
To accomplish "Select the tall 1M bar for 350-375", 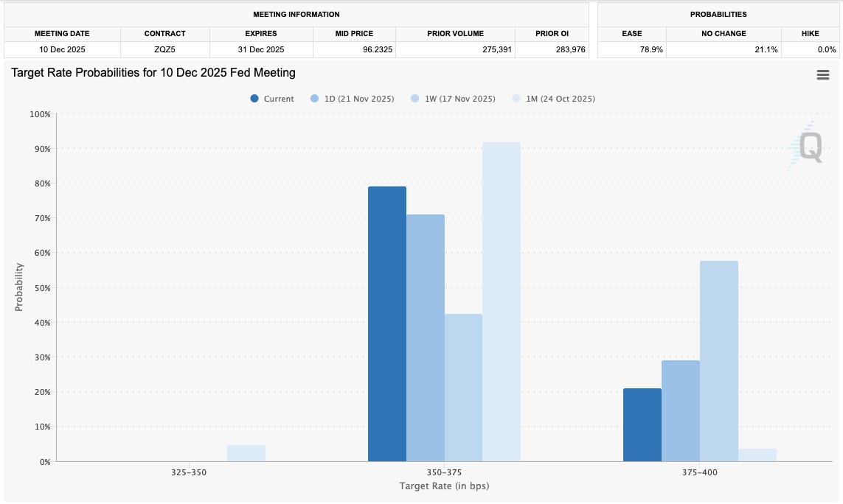I will pyautogui.click(x=501, y=302).
